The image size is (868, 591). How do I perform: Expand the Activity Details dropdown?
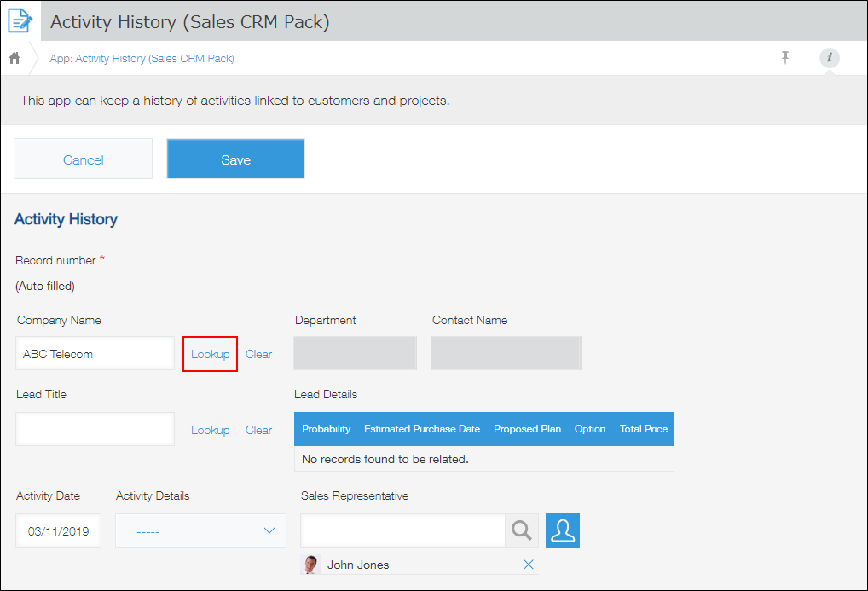tap(200, 530)
